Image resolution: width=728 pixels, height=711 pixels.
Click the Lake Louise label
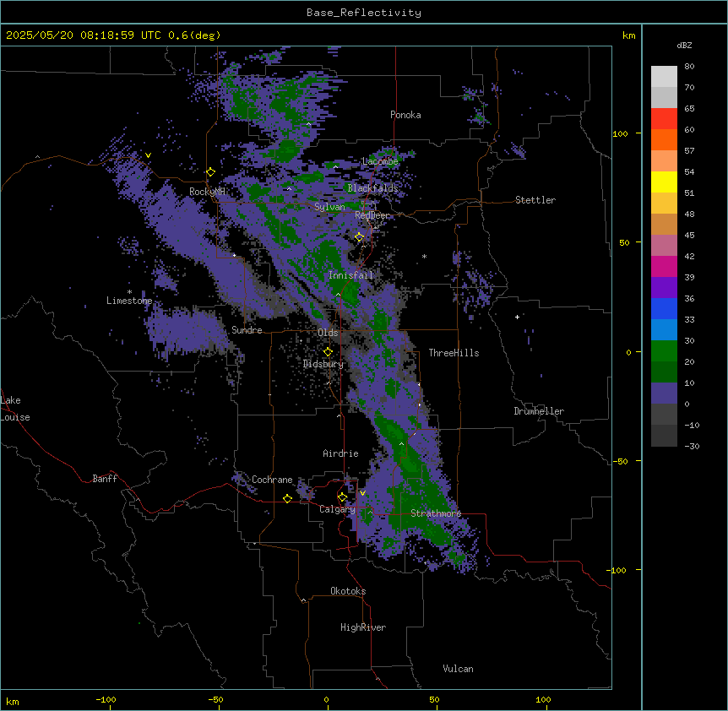coord(15,409)
